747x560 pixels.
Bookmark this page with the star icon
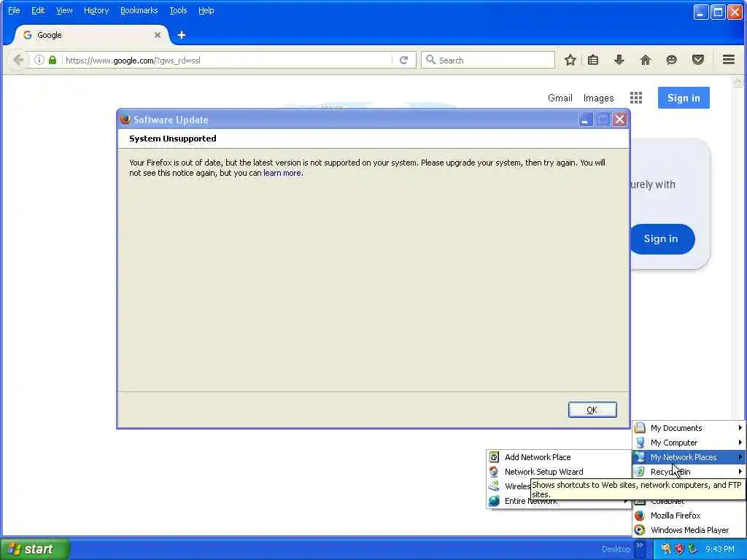click(x=570, y=60)
